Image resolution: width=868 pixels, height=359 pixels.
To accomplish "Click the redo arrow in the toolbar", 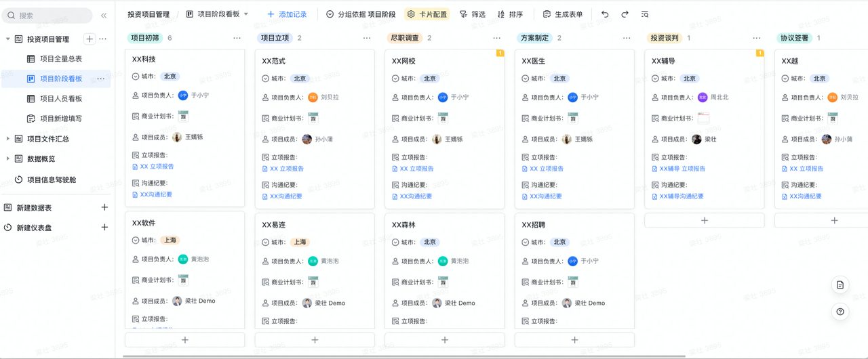I will click(625, 14).
